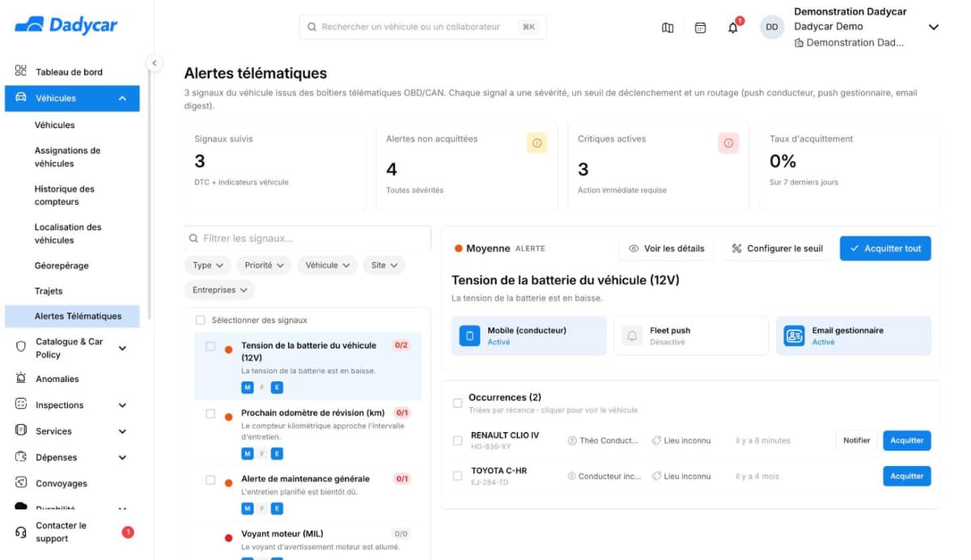Open the Entreprises filter dropdown
This screenshot has height=560, width=971.
(219, 290)
